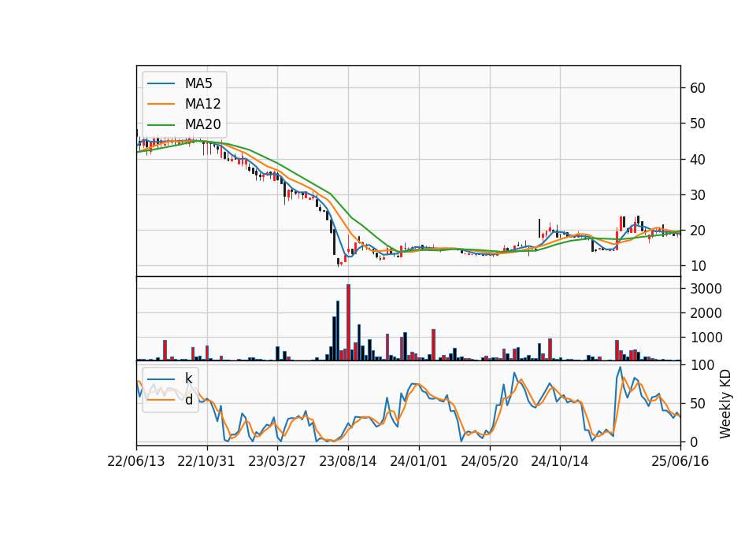Click the Weekly KD axis label
The width and height of the screenshot is (756, 543).
(x=725, y=404)
